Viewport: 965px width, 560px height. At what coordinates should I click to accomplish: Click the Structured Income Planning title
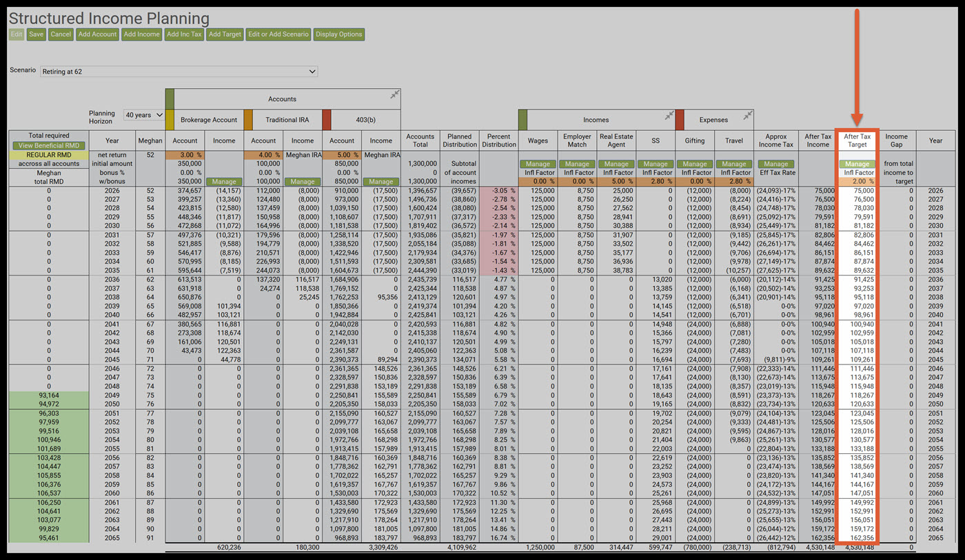click(x=109, y=19)
